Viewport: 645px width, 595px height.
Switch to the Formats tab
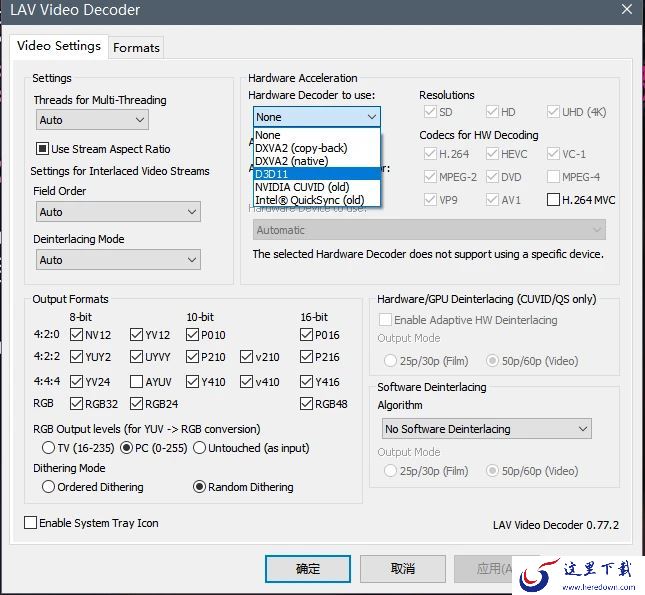click(x=136, y=48)
